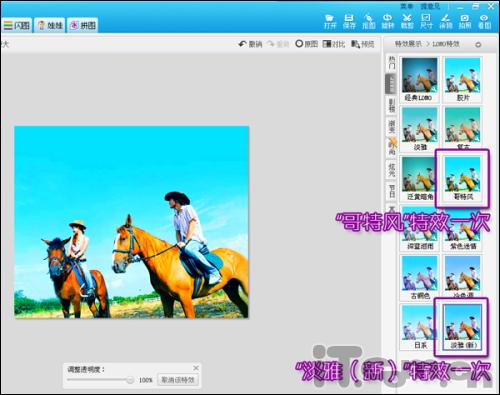
Task: Select the 时尚 effects category tab
Action: pyautogui.click(x=392, y=148)
